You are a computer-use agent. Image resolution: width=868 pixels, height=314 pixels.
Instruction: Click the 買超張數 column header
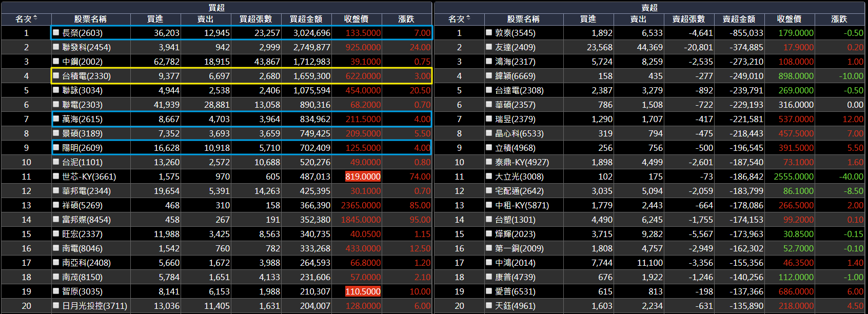tap(256, 19)
